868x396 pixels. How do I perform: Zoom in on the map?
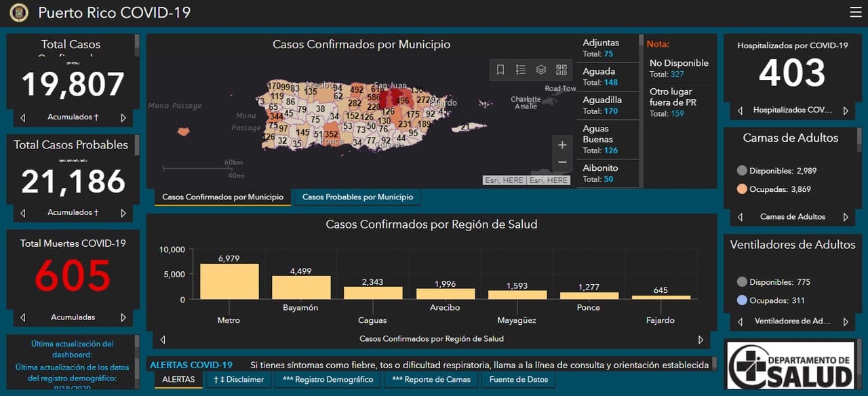point(562,144)
